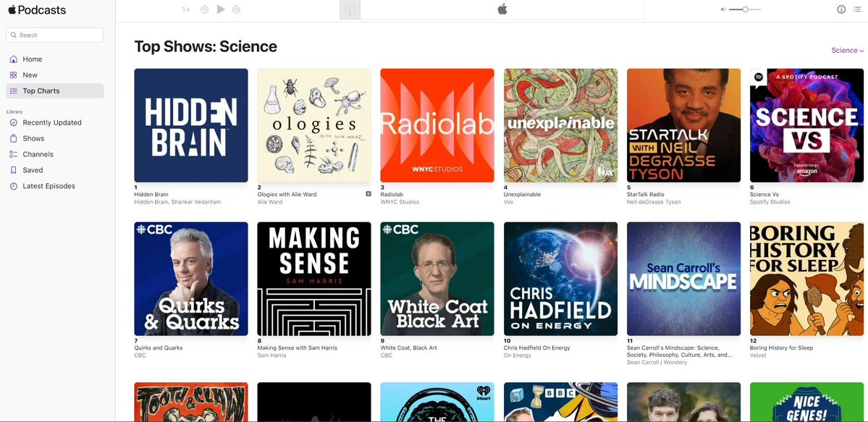Open the Tooth & Claw artwork
The image size is (868, 422).
coord(191,402)
